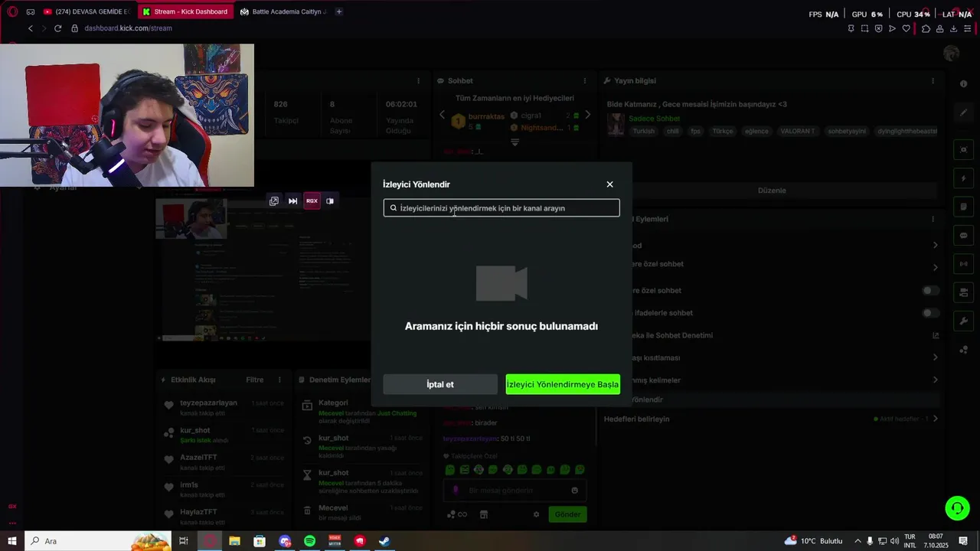Skip forward in stream preview
980x551 pixels.
point(292,201)
